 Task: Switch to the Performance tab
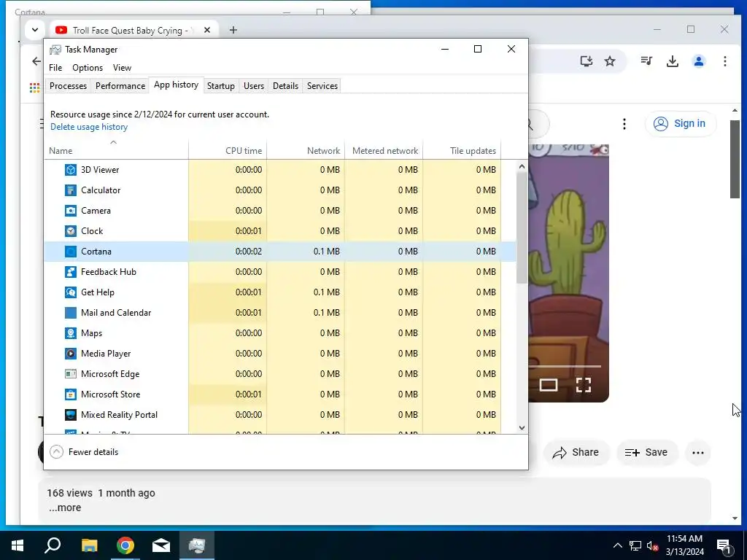coord(120,86)
